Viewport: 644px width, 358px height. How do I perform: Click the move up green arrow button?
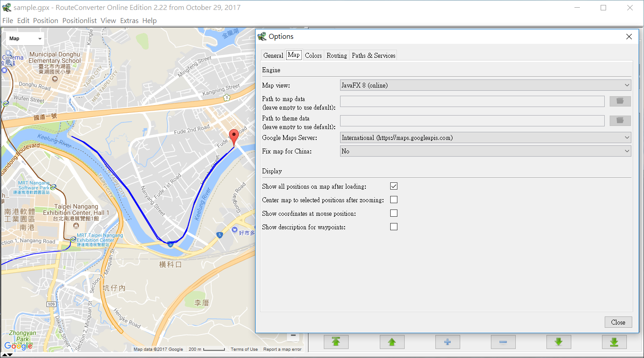(392, 342)
